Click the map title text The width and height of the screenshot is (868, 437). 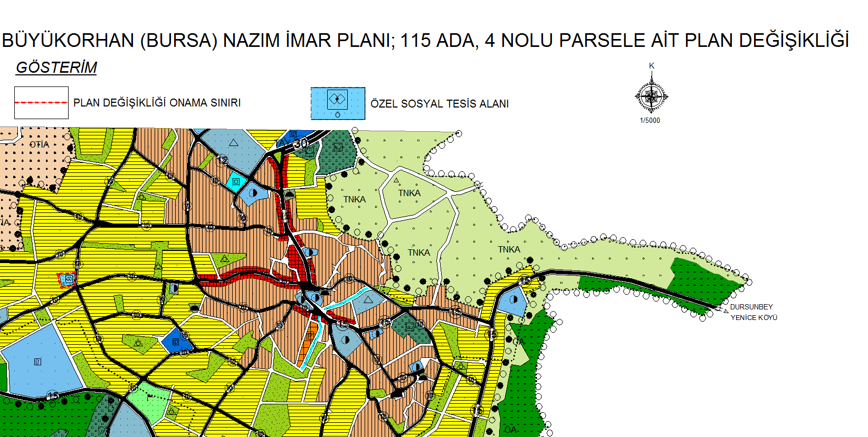coord(425,41)
